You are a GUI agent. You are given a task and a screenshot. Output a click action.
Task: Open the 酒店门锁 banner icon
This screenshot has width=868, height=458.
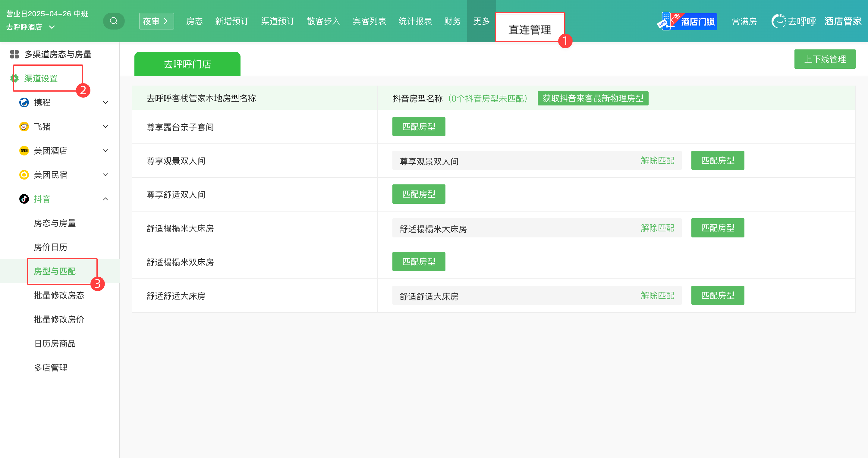(687, 21)
